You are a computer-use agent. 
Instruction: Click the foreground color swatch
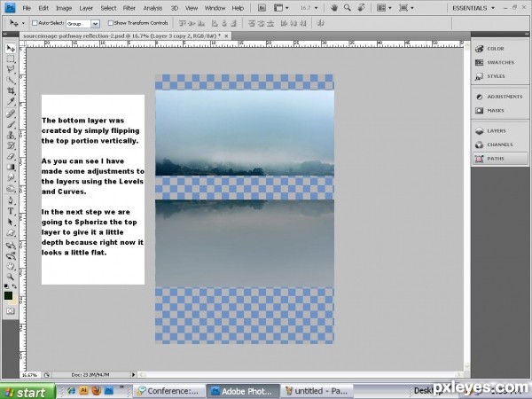click(x=9, y=295)
